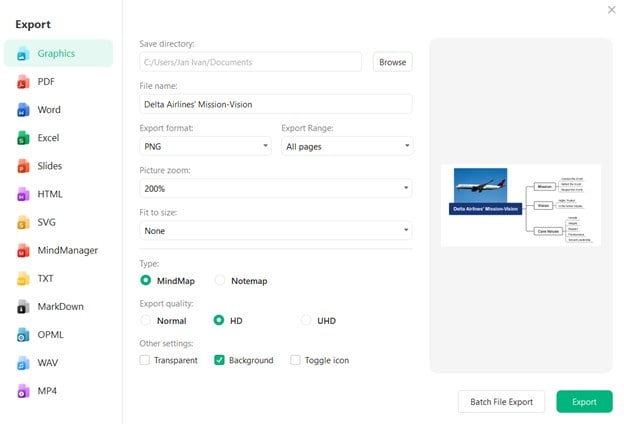Open the Fit to size None dropdown
This screenshot has height=424, width=624.
click(x=276, y=231)
